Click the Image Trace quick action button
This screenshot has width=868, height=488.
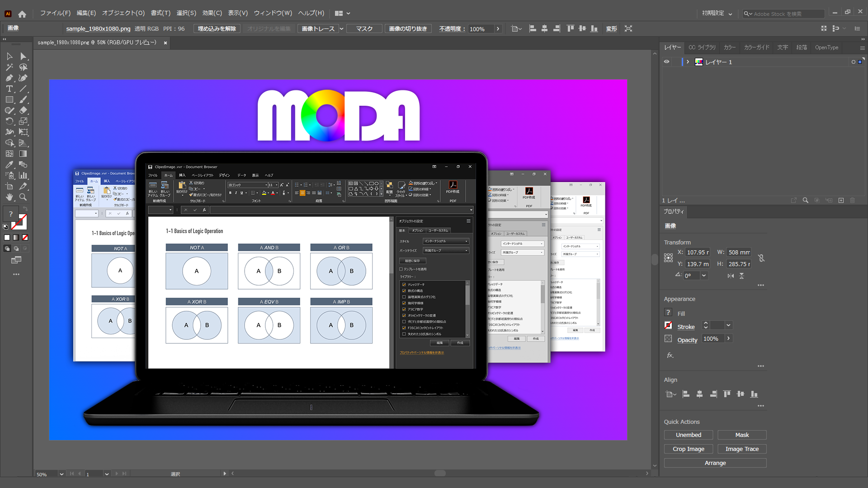pos(742,449)
